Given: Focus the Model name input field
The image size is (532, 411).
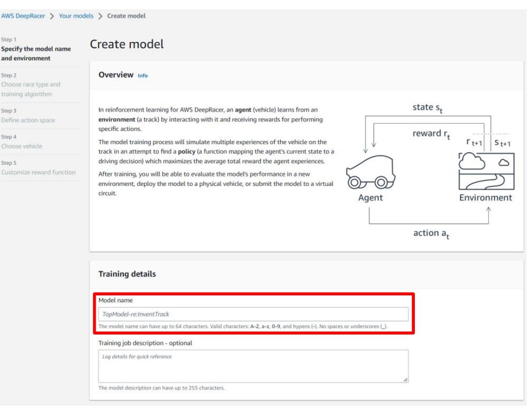Looking at the screenshot, I should click(x=253, y=314).
